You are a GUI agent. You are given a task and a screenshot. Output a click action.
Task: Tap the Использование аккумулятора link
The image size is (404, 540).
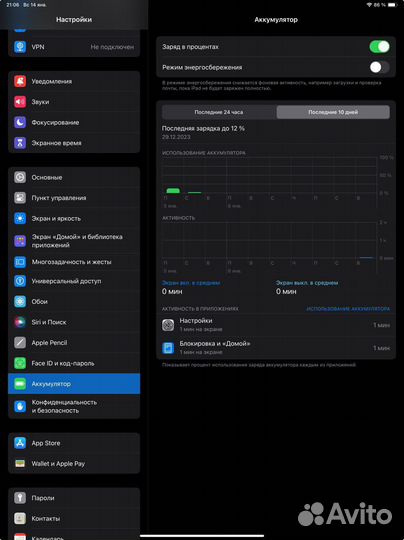point(348,309)
